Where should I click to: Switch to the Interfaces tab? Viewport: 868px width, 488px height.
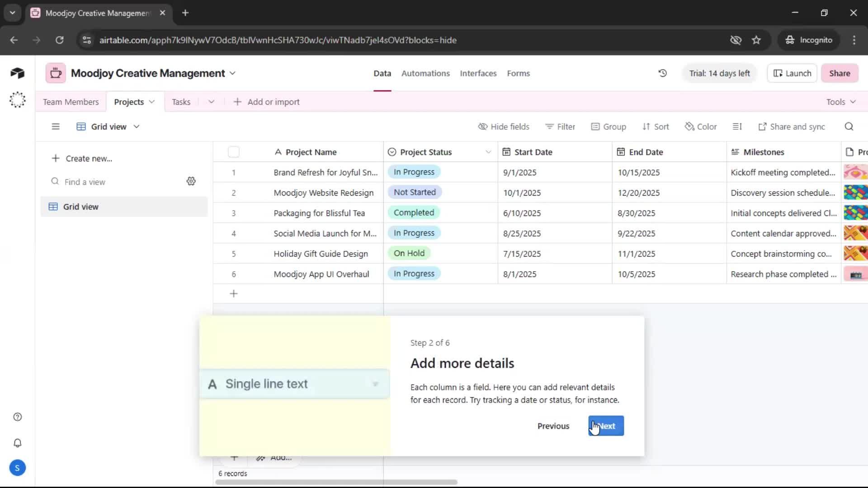[478, 73]
